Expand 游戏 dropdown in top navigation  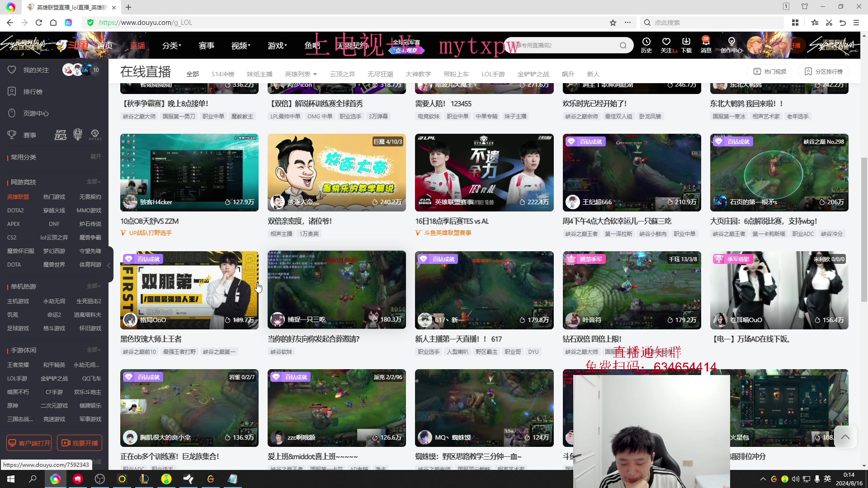[x=277, y=46]
